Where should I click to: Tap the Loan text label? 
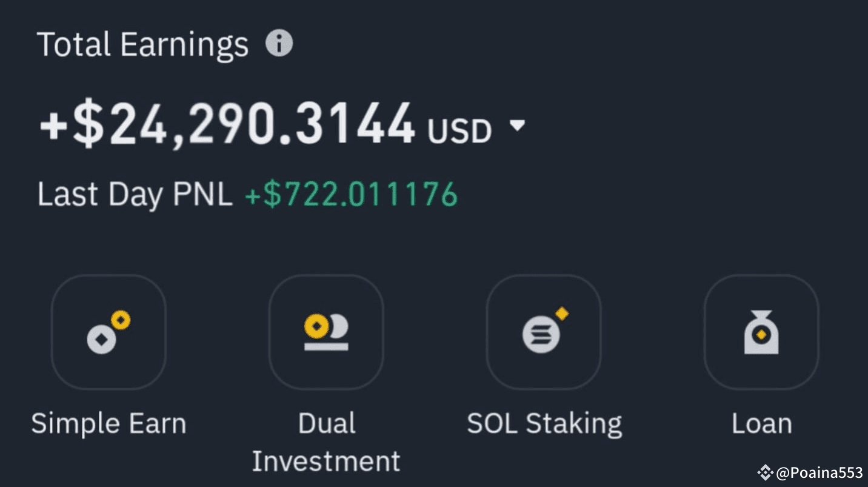click(761, 423)
